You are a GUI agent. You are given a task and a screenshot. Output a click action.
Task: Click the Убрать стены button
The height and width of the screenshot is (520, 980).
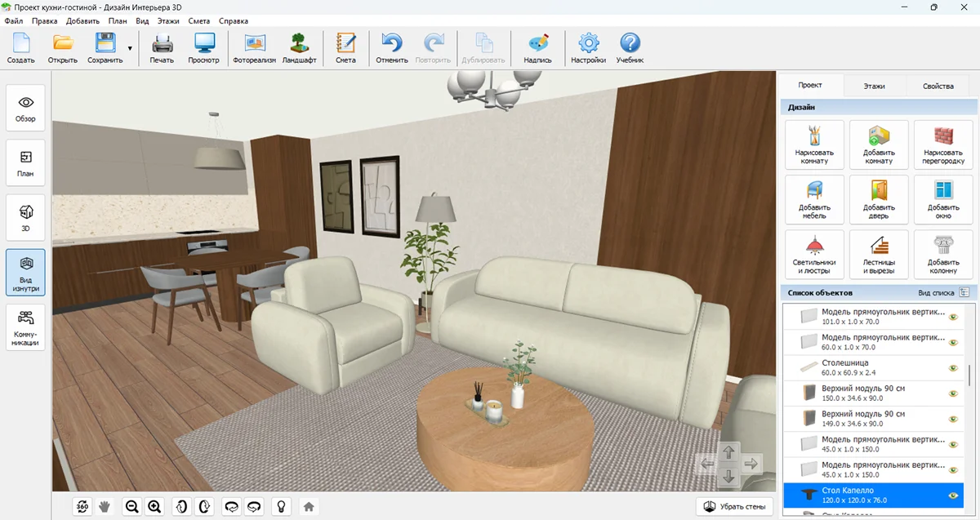click(x=735, y=507)
